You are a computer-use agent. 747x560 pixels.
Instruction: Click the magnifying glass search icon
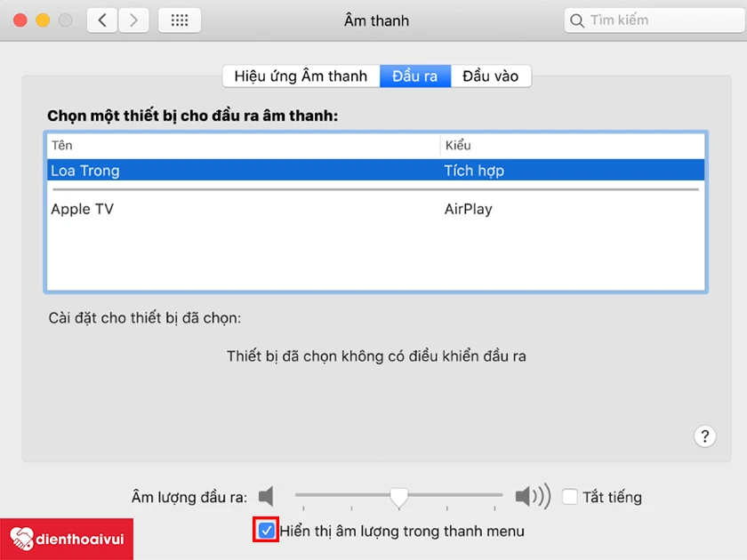[x=577, y=20]
